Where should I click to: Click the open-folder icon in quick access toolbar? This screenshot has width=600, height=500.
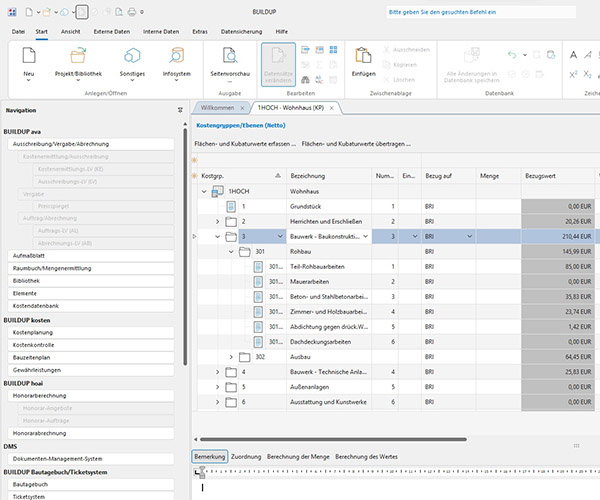[x=47, y=12]
